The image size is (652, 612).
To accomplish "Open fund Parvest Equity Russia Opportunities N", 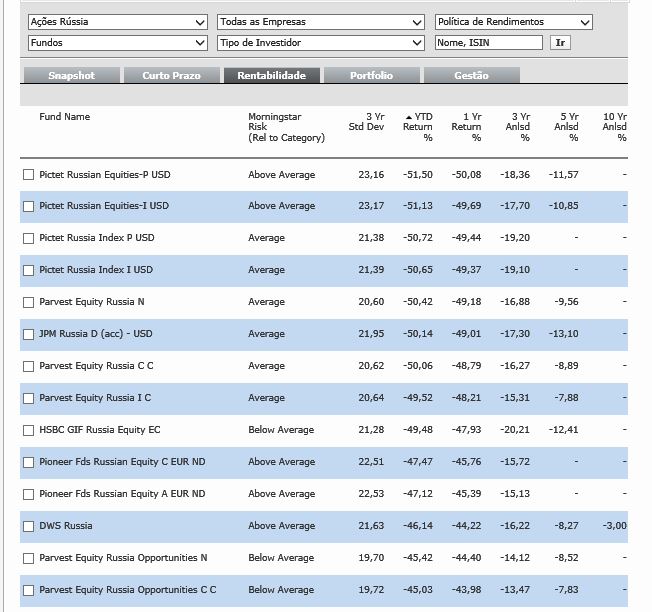I will [123, 558].
